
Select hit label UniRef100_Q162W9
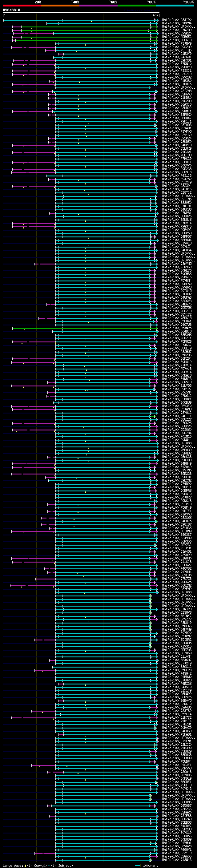point(177,101)
